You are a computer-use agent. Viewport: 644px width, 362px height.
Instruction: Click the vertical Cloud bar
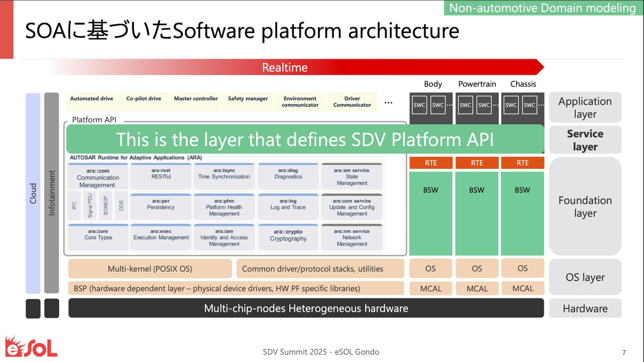33,193
